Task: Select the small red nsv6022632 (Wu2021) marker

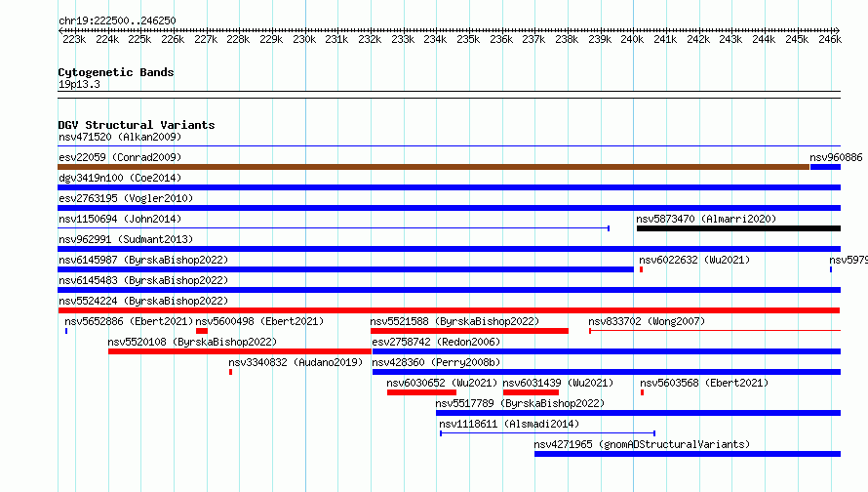Action: pos(641,269)
